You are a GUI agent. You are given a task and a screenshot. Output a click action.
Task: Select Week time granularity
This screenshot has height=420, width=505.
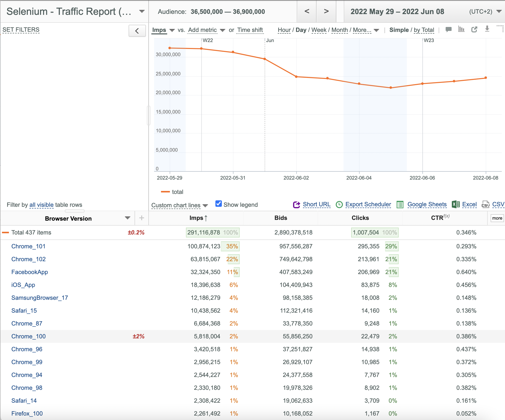pos(319,30)
